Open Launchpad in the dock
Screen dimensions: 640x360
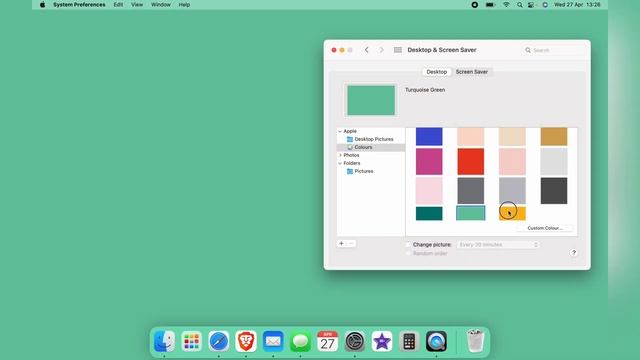191,341
